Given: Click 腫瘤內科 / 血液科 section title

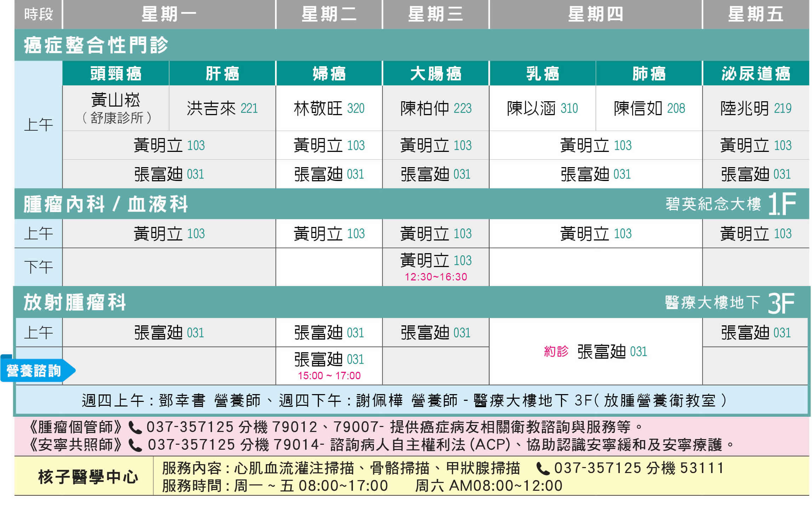Looking at the screenshot, I should (105, 204).
